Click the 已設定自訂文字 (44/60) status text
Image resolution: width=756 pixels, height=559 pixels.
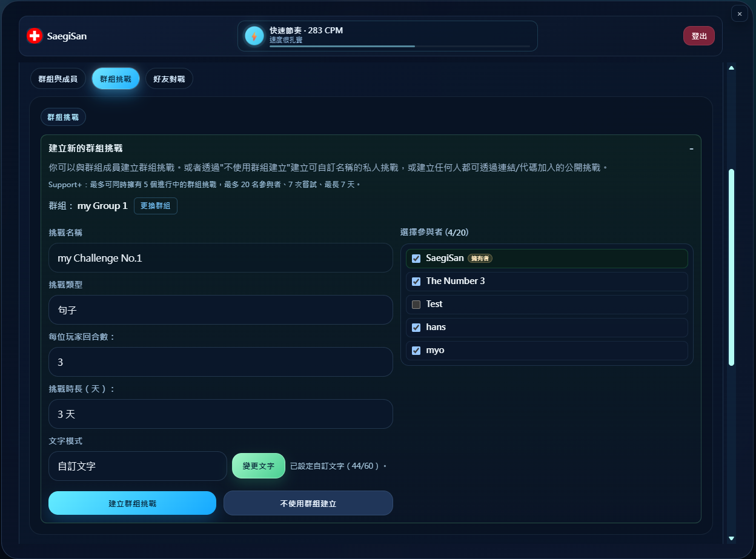click(x=338, y=466)
